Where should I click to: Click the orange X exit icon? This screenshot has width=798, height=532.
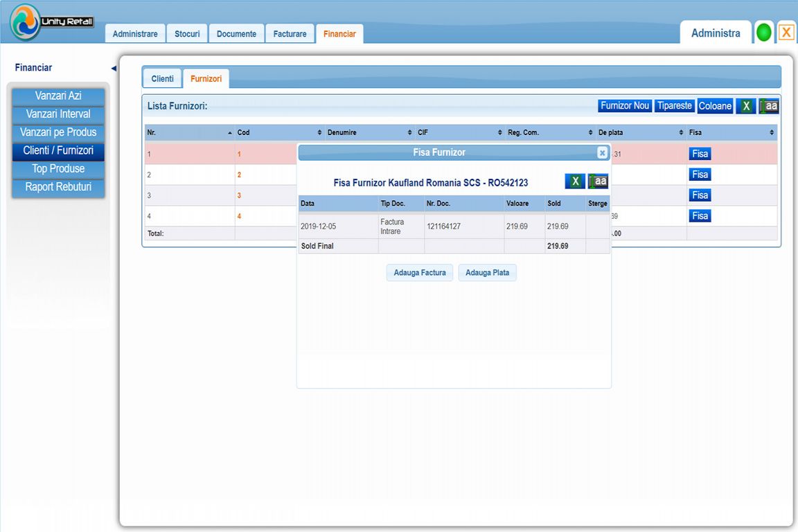(786, 33)
